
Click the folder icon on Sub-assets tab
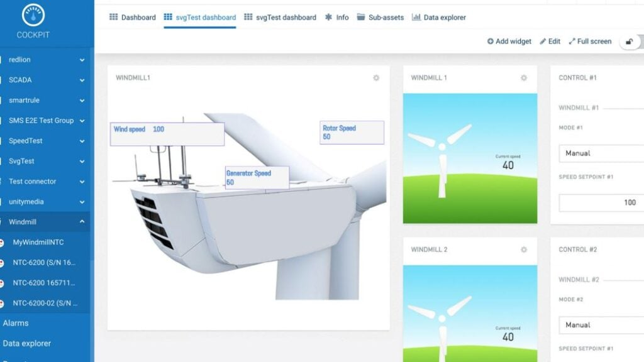pos(360,18)
